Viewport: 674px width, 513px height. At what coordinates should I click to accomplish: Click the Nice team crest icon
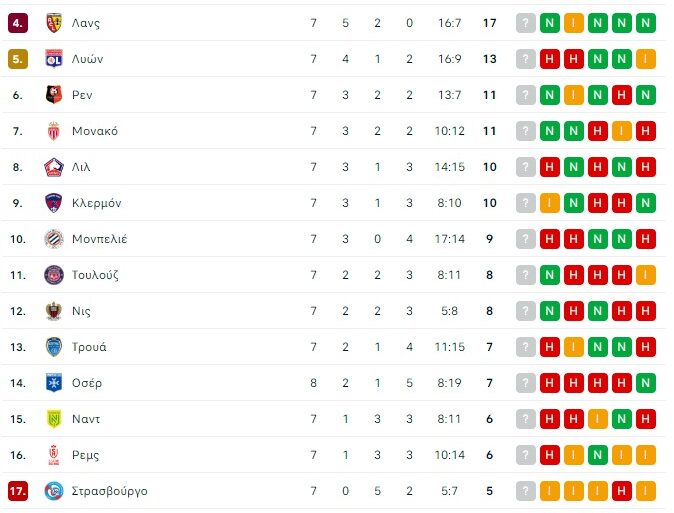click(x=54, y=311)
